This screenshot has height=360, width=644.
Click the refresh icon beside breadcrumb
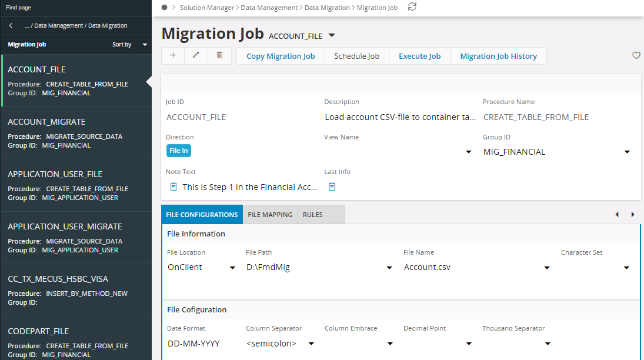(412, 7)
